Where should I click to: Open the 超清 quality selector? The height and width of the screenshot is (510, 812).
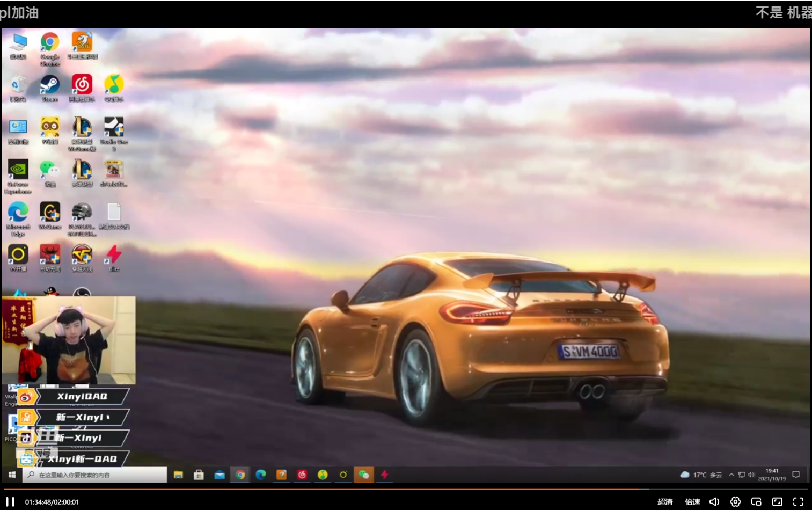(665, 501)
